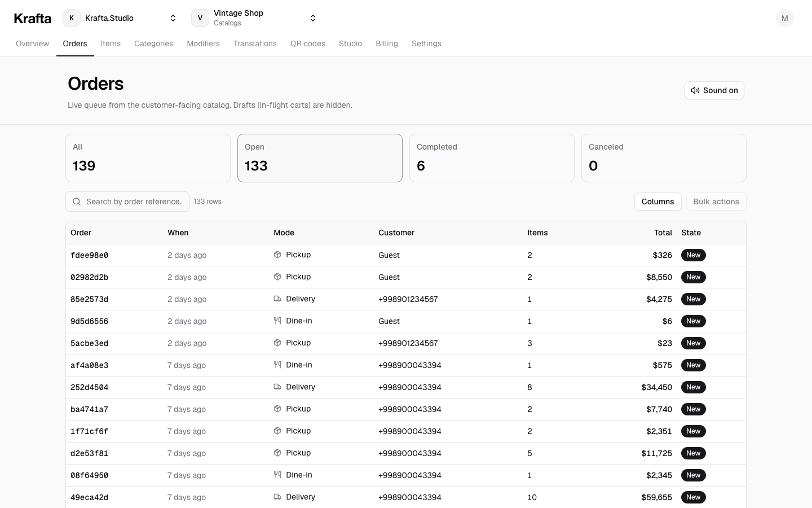Click the Krafta logo

32,18
